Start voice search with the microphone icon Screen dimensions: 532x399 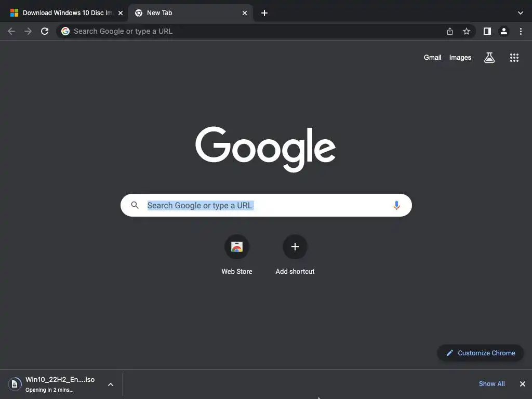tap(396, 205)
